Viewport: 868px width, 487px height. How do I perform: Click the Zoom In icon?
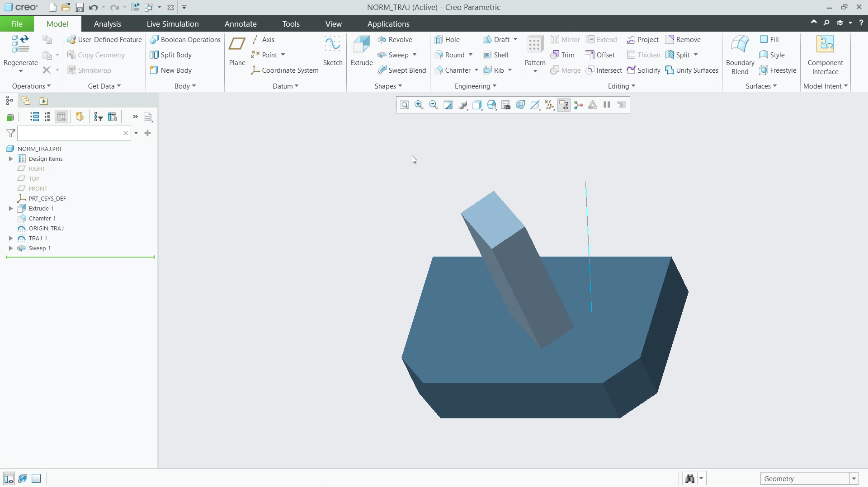[x=419, y=105]
